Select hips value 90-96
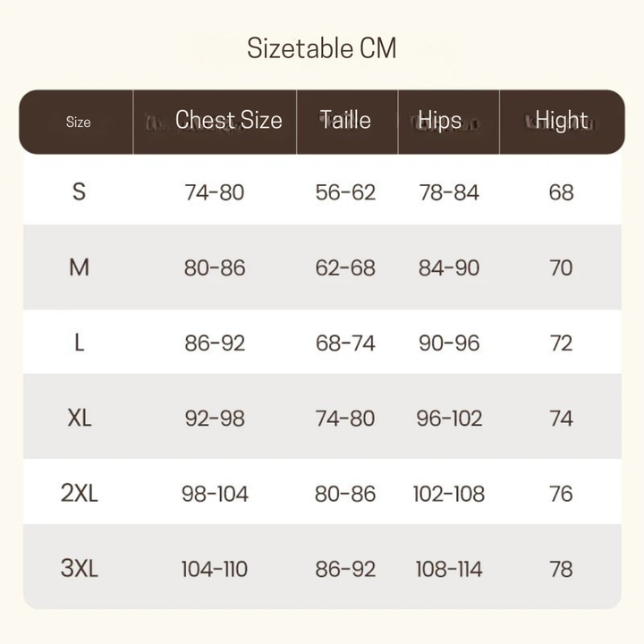 tap(449, 343)
